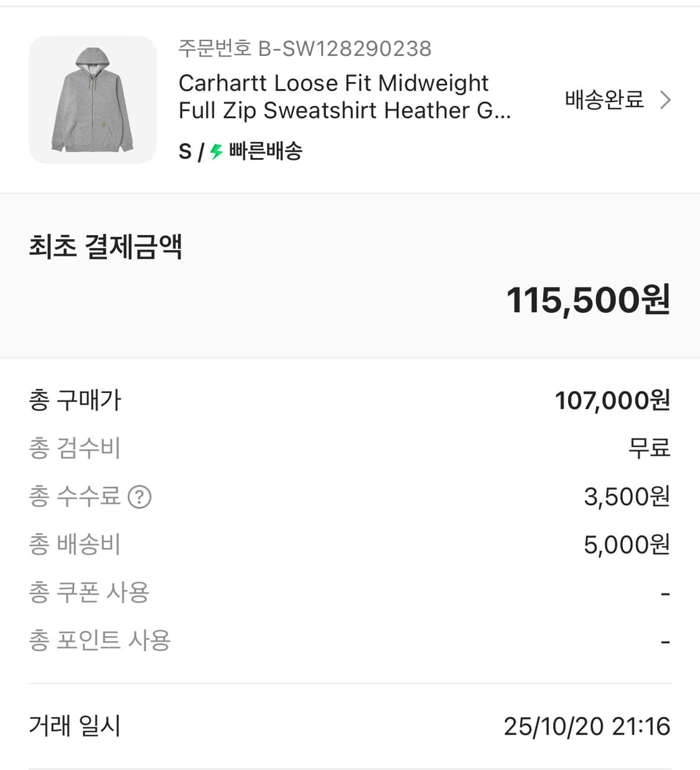
Task: Tap the 총 구매가 row label
Action: 75,400
